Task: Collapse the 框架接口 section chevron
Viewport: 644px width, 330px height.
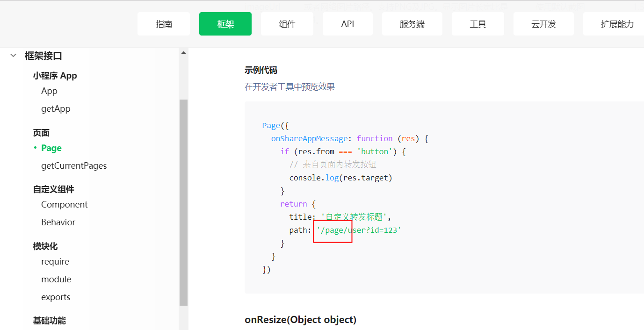Action: point(13,56)
